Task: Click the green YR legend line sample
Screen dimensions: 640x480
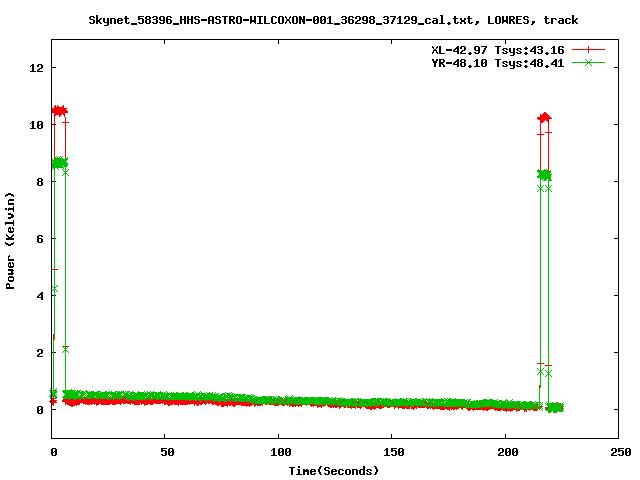Action: pyautogui.click(x=588, y=62)
